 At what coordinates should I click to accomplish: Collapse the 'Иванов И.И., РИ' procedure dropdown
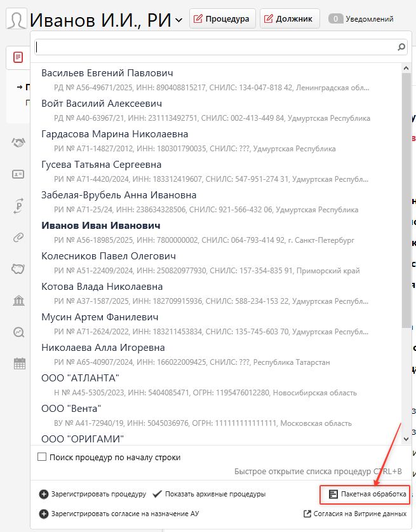click(178, 20)
